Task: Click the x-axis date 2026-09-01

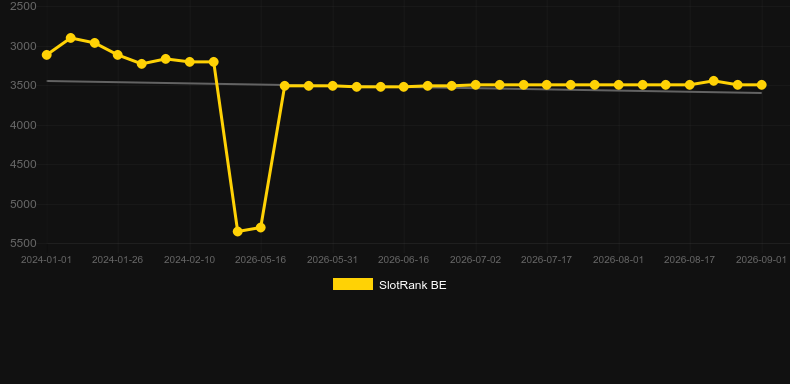Action: point(761,260)
